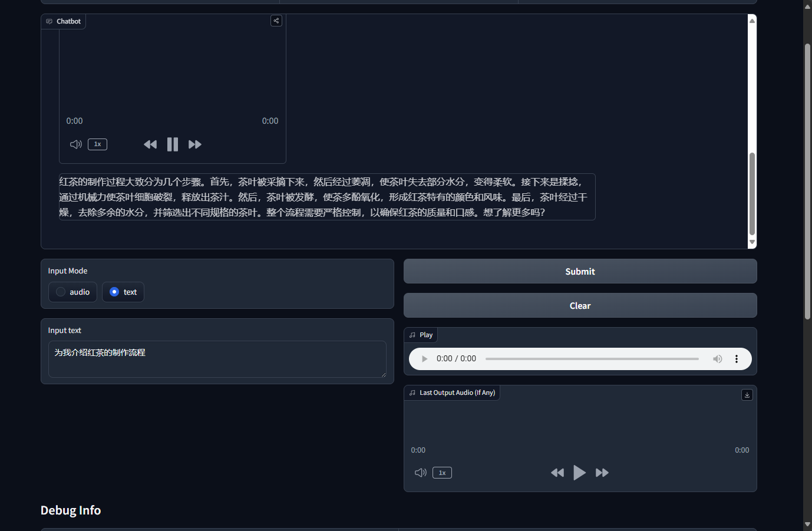This screenshot has height=531, width=812.
Task: Click the Submit button
Action: pos(580,271)
